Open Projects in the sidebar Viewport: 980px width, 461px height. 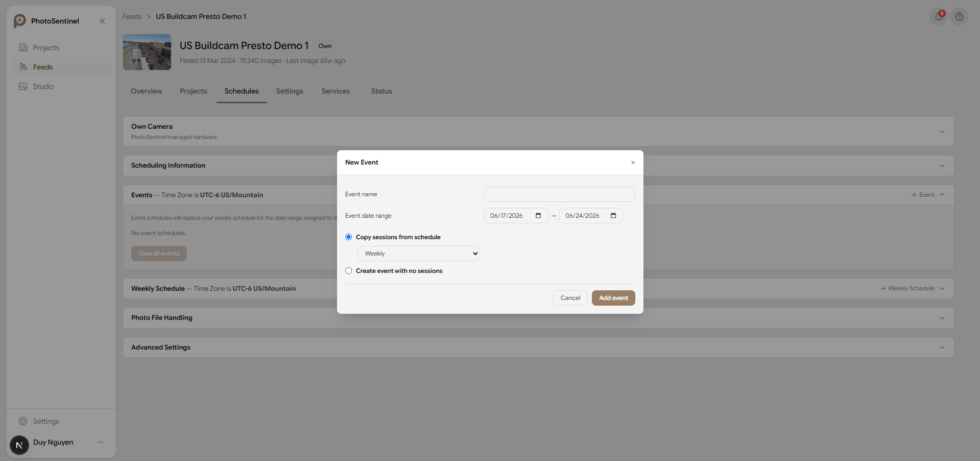click(x=61, y=48)
